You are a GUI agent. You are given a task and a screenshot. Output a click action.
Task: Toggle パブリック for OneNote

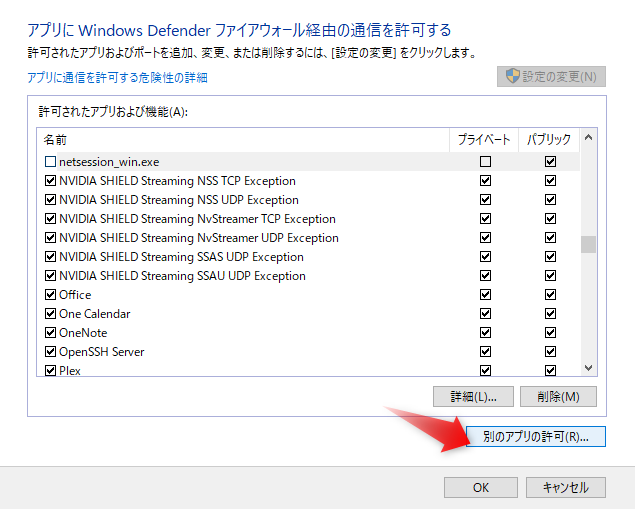[550, 333]
